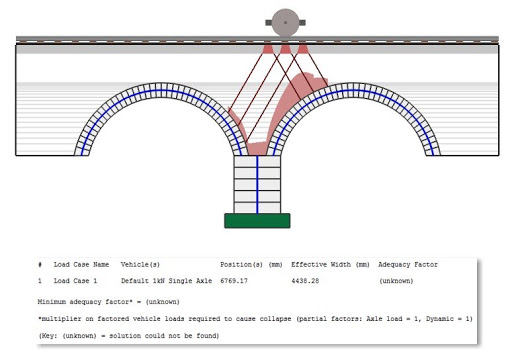Click the '(unknown)' adequacy factor cell
This screenshot has width=512, height=364.
click(396, 281)
